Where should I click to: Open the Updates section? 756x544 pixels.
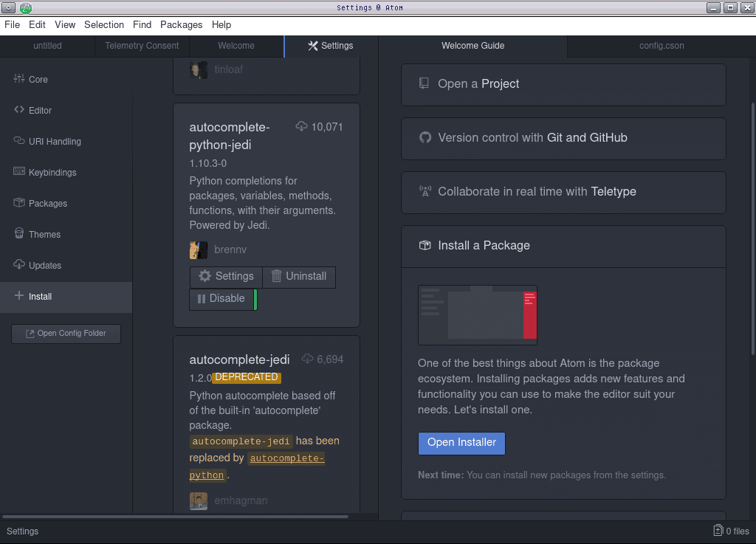click(x=66, y=266)
